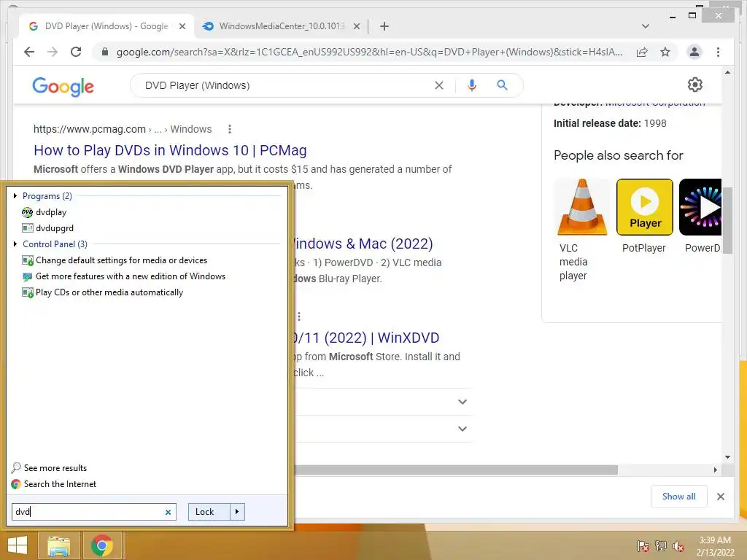
Task: Switch to DVD Player (Windows) - Google tab
Action: click(107, 26)
